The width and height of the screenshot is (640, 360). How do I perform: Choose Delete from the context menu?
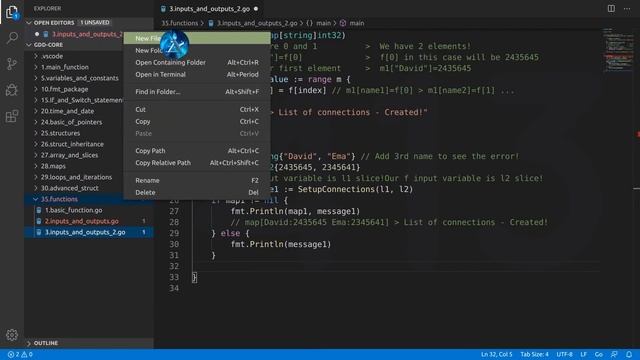coord(197,192)
